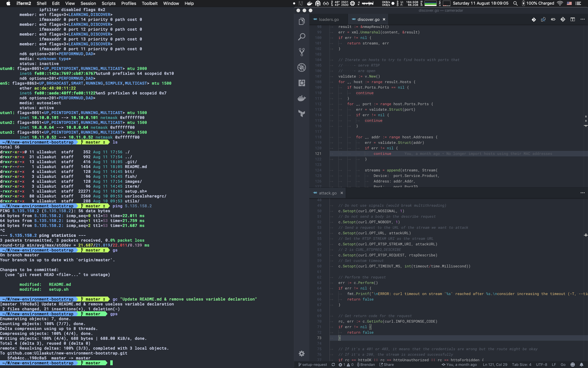Image resolution: width=588 pixels, height=368 pixels.
Task: Click the fan speed icon in the menu bar
Action: coord(352,3)
